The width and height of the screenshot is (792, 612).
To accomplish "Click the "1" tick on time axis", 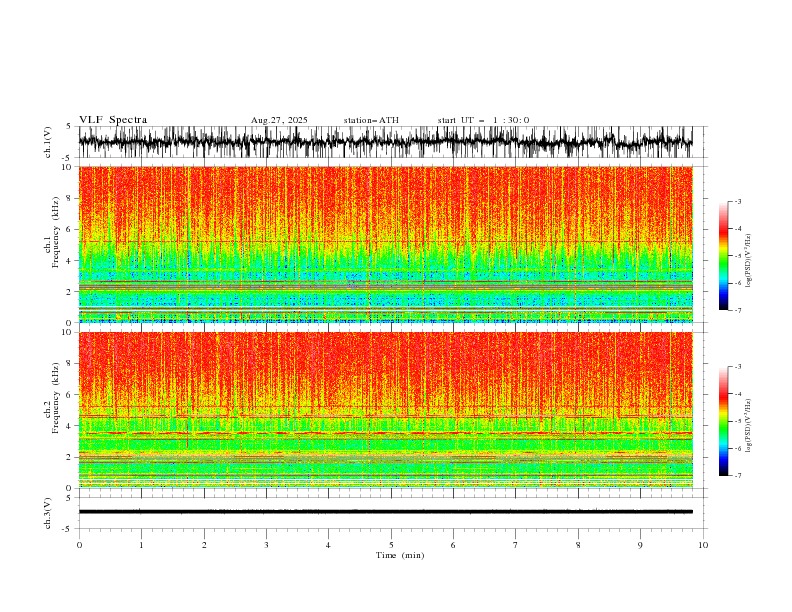I will point(141,545).
